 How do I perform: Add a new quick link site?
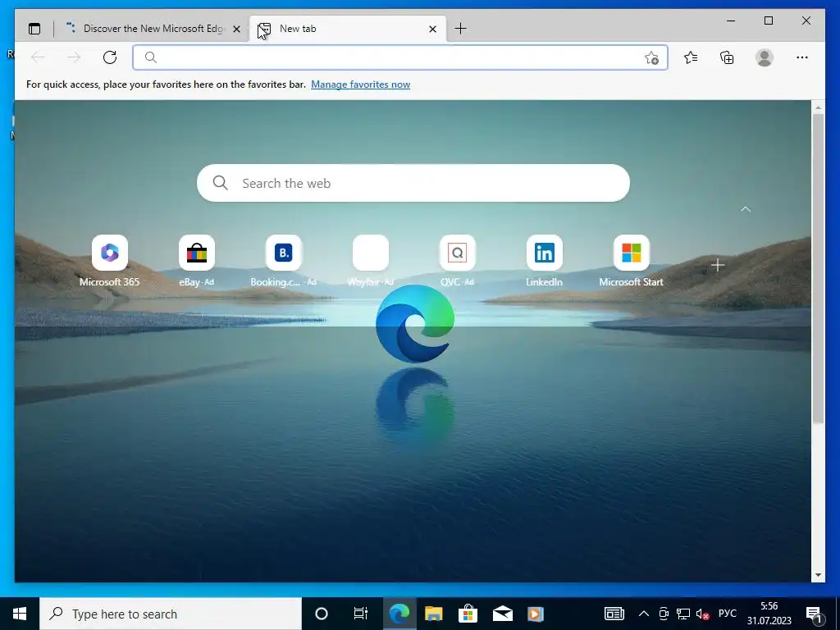[718, 265]
